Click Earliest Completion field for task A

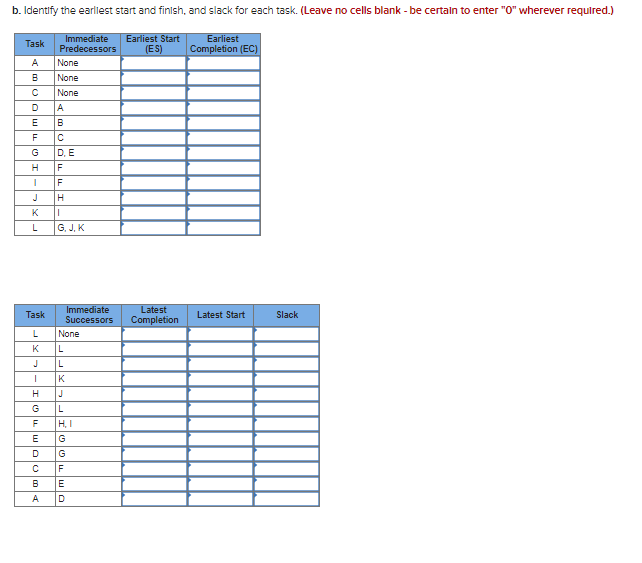(x=224, y=63)
